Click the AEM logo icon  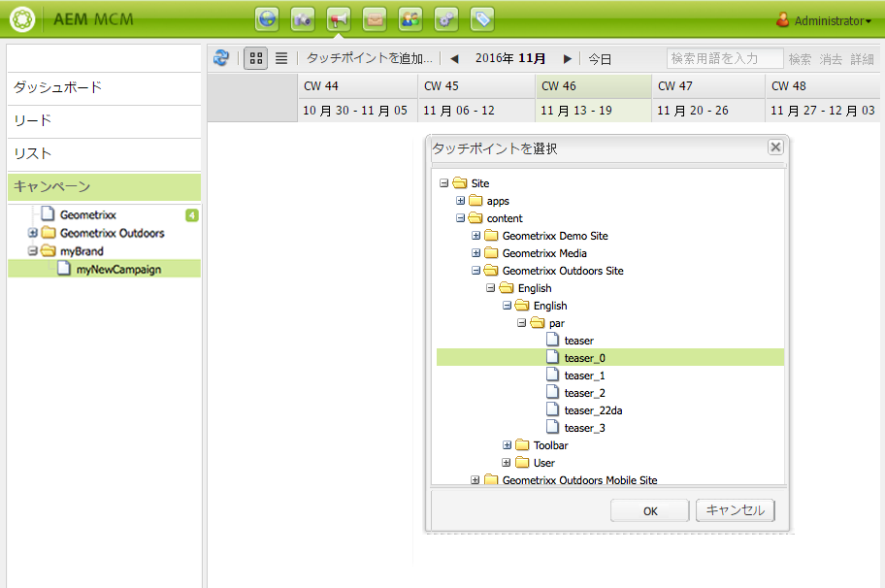coord(22,19)
